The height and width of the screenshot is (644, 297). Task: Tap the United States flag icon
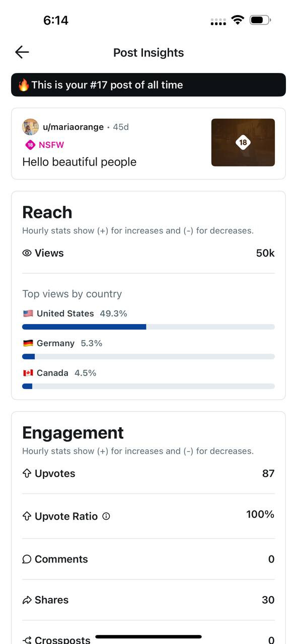click(28, 313)
